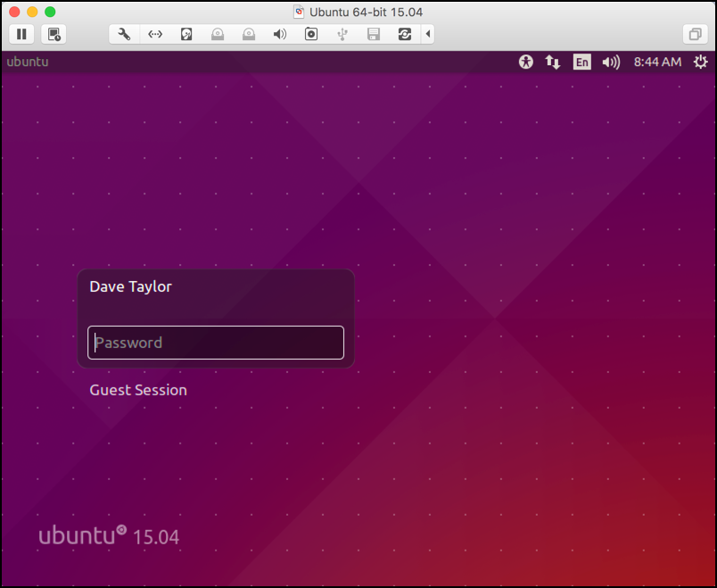717x588 pixels.
Task: Click the Ubuntu 64-bit 15.04 title document icon
Action: [299, 12]
